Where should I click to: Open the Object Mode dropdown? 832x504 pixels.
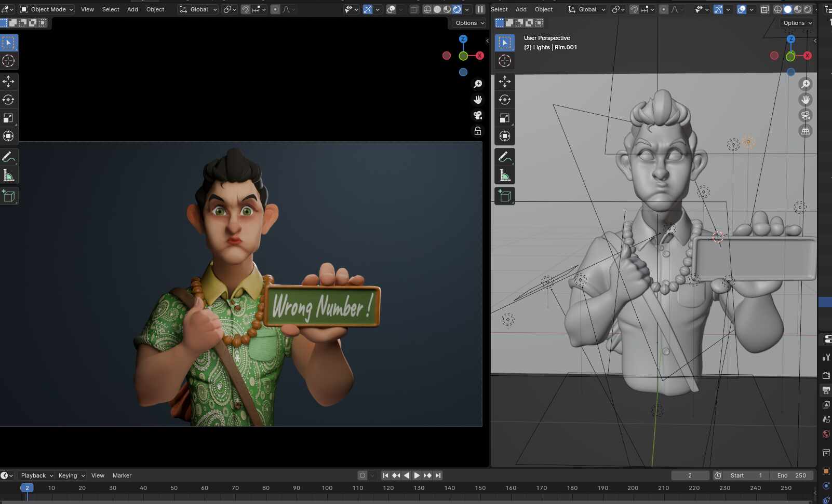coord(47,9)
